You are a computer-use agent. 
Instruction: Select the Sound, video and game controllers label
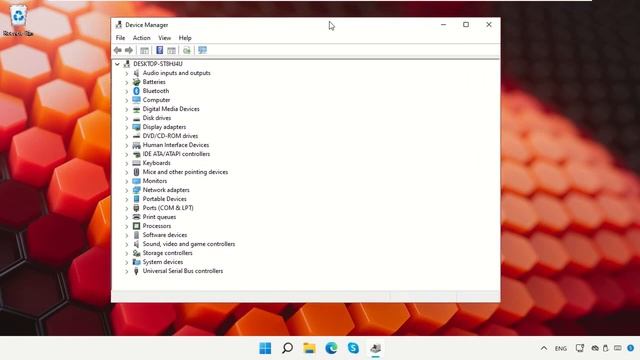click(x=189, y=244)
